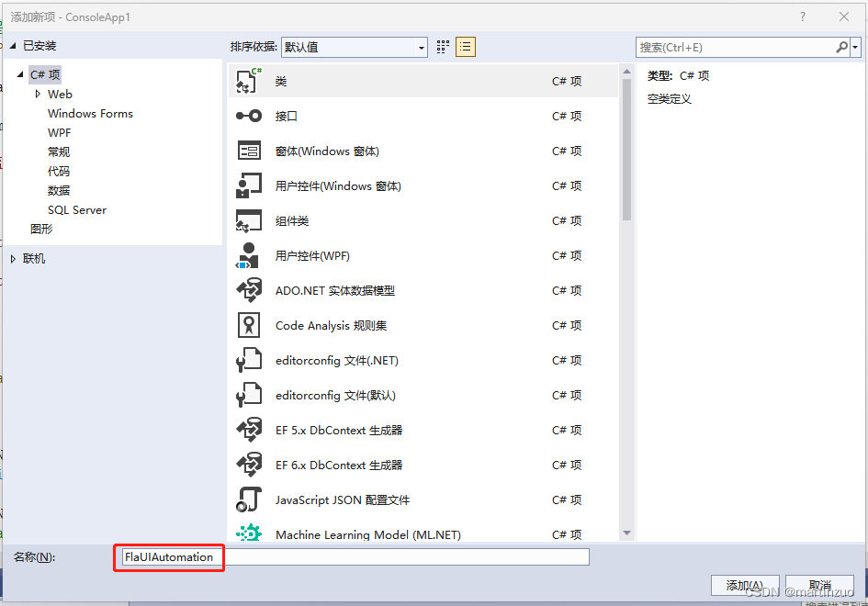868x606 pixels.
Task: Expand the 联机 section
Action: tap(13, 258)
